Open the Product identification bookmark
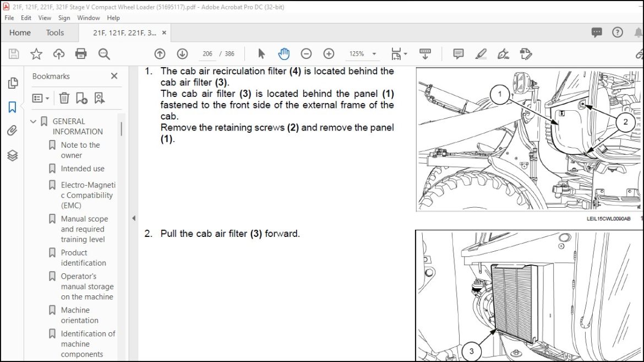This screenshot has width=644, height=362. [83, 257]
